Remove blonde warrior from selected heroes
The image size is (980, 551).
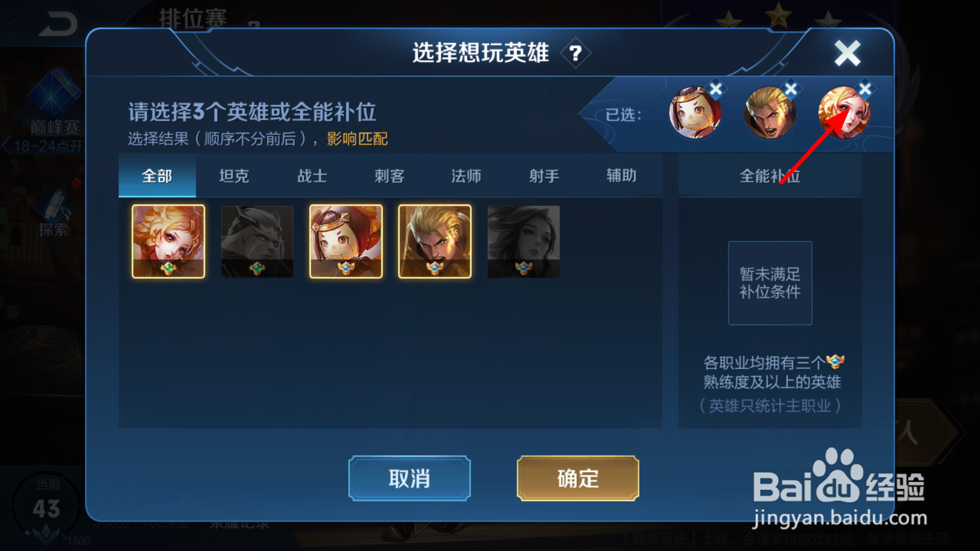pos(791,89)
